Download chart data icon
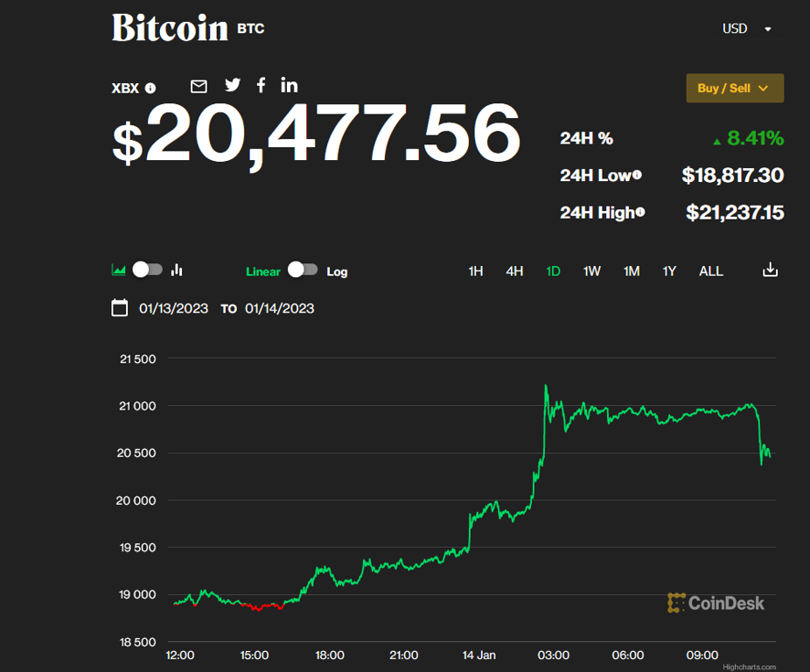Image resolution: width=810 pixels, height=672 pixels. pyautogui.click(x=770, y=270)
